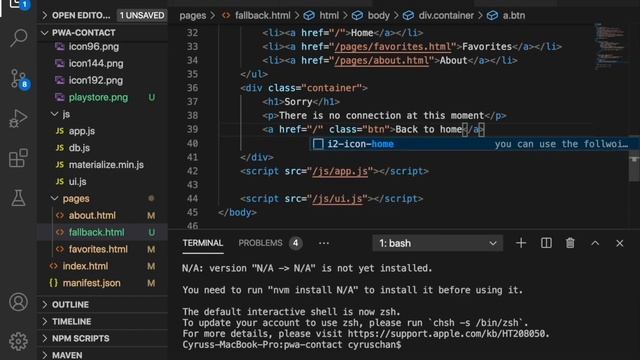Select the i2-icon-home snippet suggestion
This screenshot has height=360, width=640.
tap(474, 144)
